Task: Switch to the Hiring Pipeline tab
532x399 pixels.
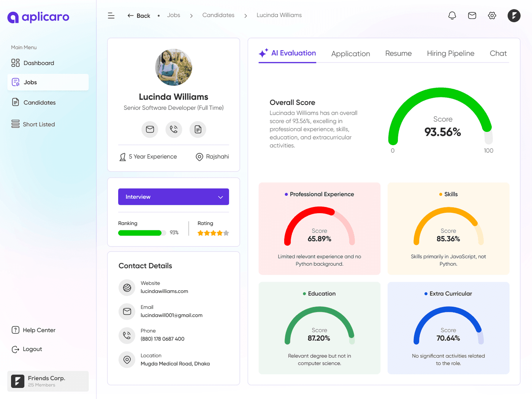Action: pyautogui.click(x=451, y=54)
